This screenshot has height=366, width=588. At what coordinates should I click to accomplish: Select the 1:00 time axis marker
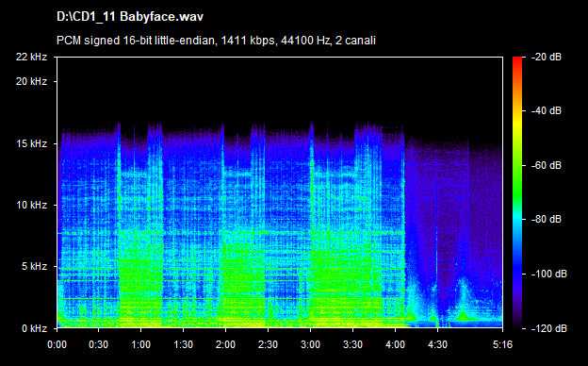coord(141,344)
